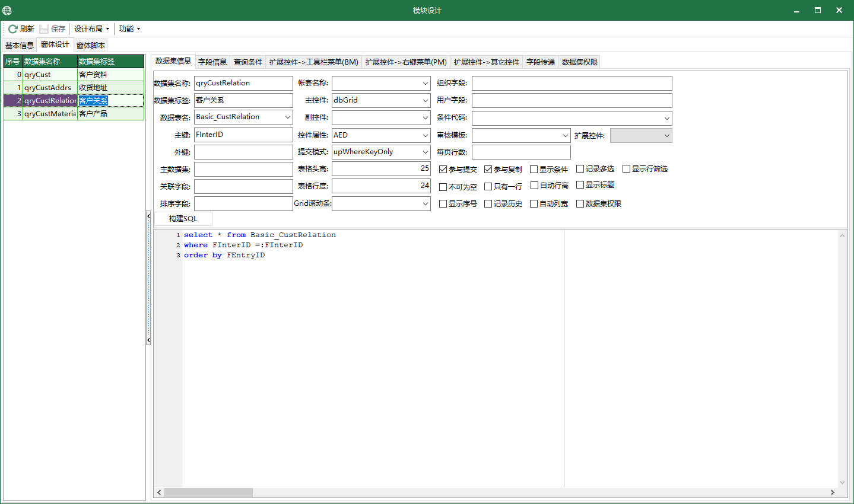Screen dimensions: 854x504
Task: Open 扩展控件->右键菜单(PM) tab
Action: [406, 62]
